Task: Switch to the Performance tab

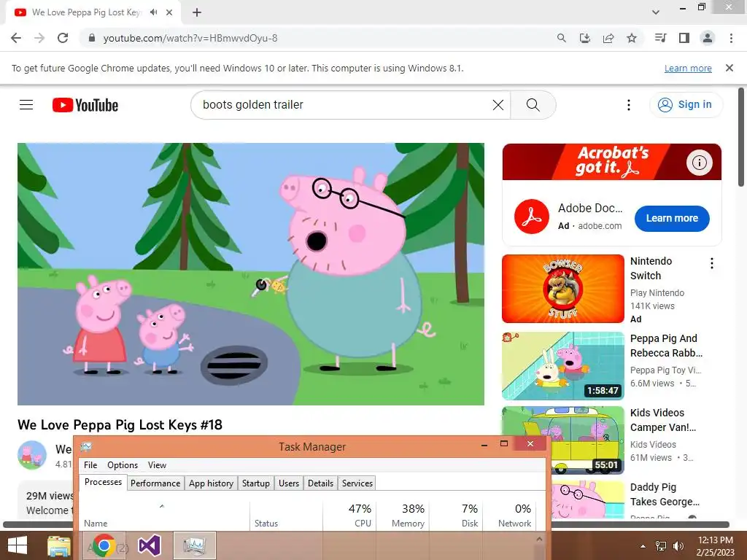Action: (x=155, y=483)
